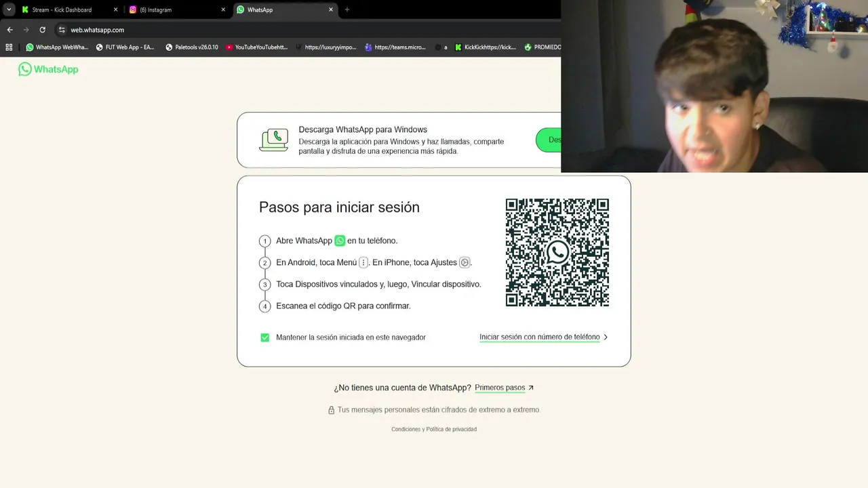This screenshot has width=868, height=488.
Task: Open the WhatsApp Web bookmark
Action: click(x=57, y=47)
